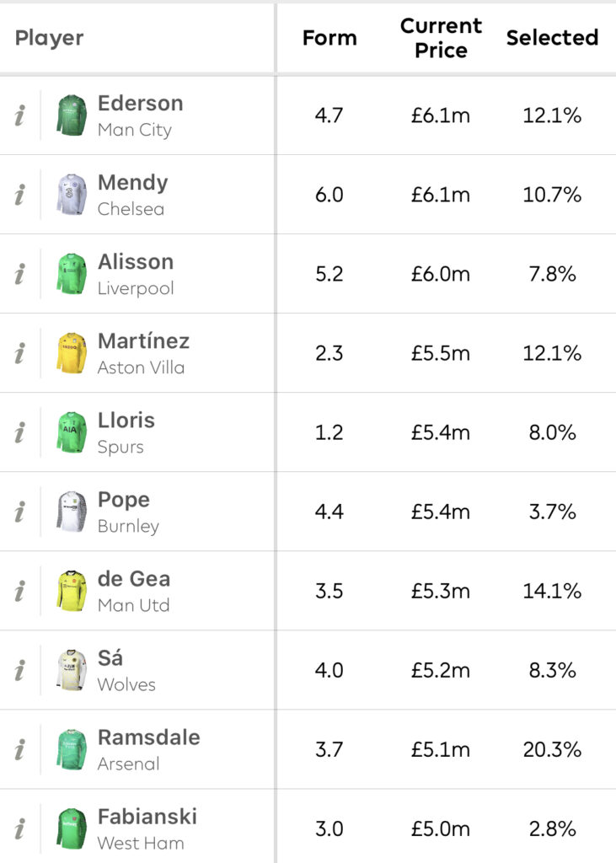Click the Player column header
616x863 pixels.
tap(50, 38)
